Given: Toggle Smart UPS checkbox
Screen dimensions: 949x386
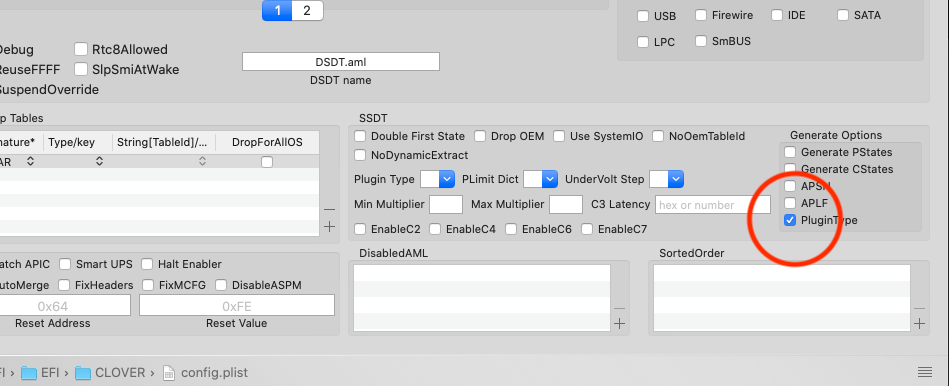Looking at the screenshot, I should pyautogui.click(x=65, y=264).
